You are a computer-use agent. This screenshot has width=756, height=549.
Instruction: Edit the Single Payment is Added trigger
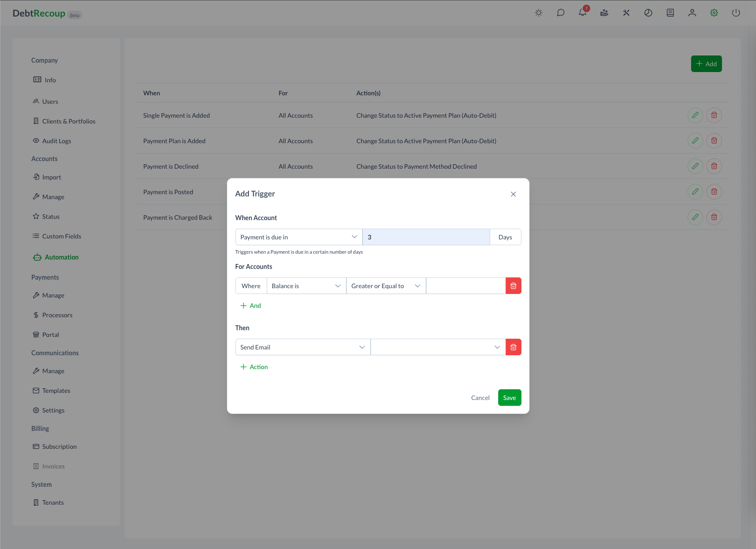tap(695, 115)
